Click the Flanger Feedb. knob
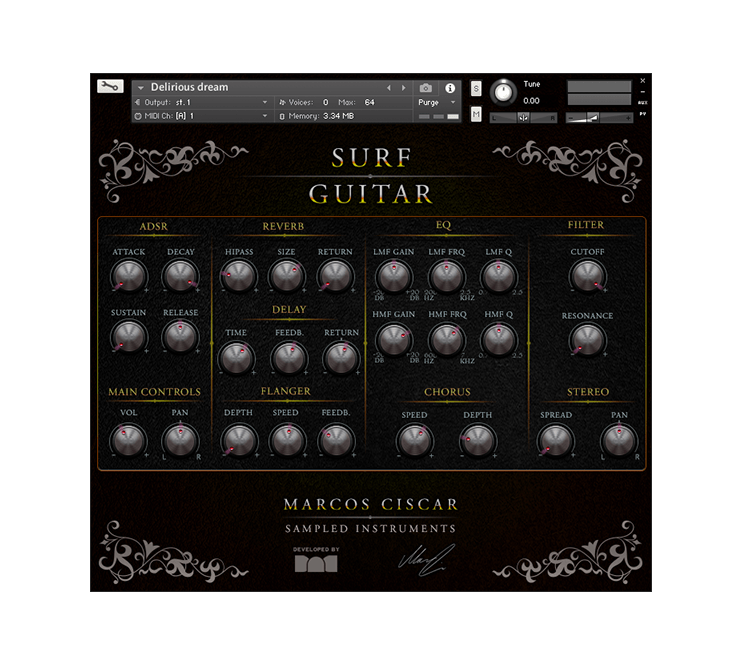 (336, 440)
